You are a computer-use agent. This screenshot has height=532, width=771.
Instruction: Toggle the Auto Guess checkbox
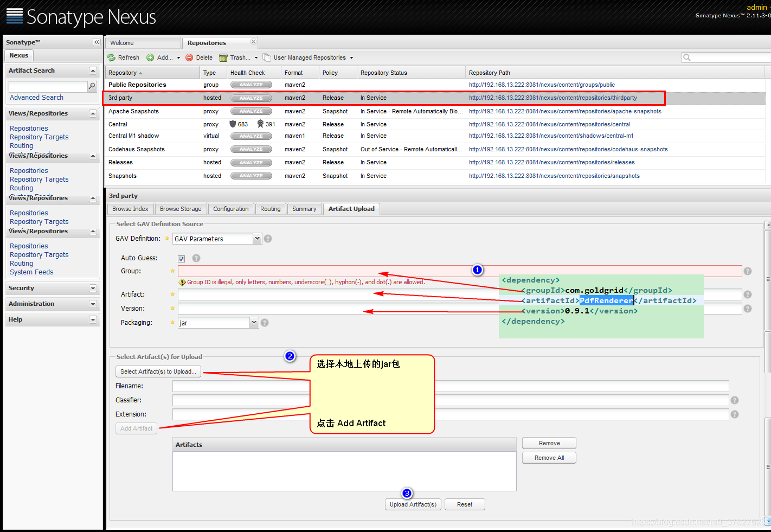pyautogui.click(x=181, y=259)
